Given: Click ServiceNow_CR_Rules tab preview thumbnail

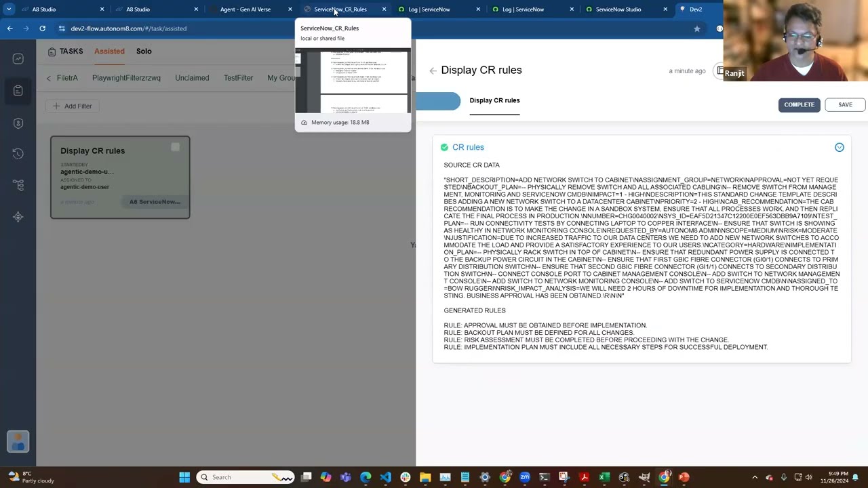Looking at the screenshot, I should point(353,80).
